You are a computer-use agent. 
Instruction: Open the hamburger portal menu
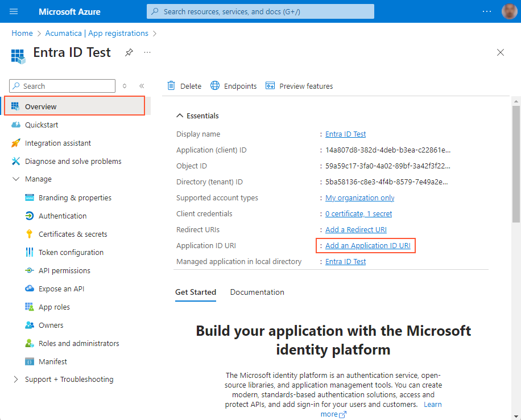click(14, 11)
